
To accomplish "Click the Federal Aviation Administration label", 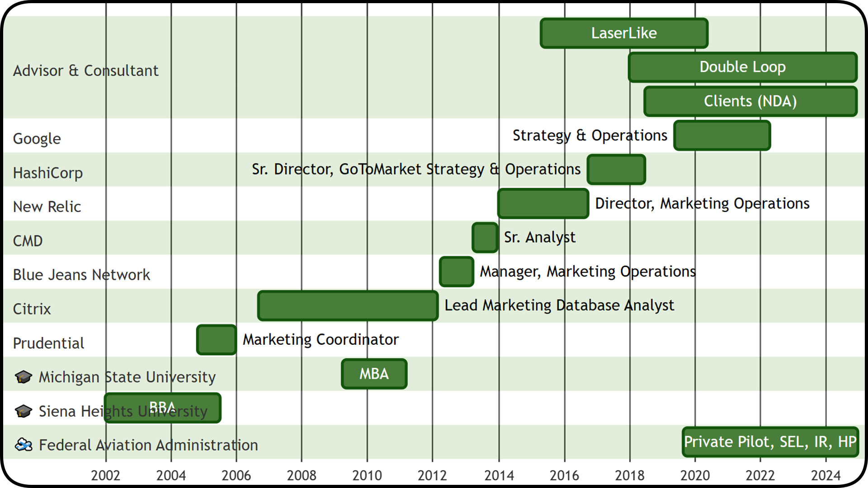I will 148,446.
